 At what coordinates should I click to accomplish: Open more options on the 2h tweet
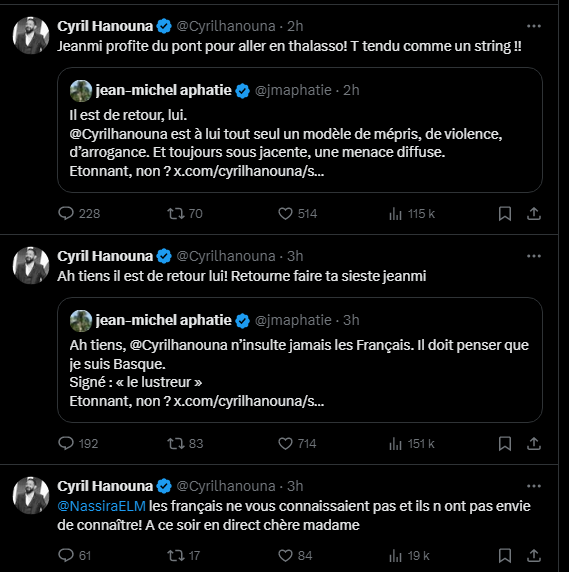[534, 26]
